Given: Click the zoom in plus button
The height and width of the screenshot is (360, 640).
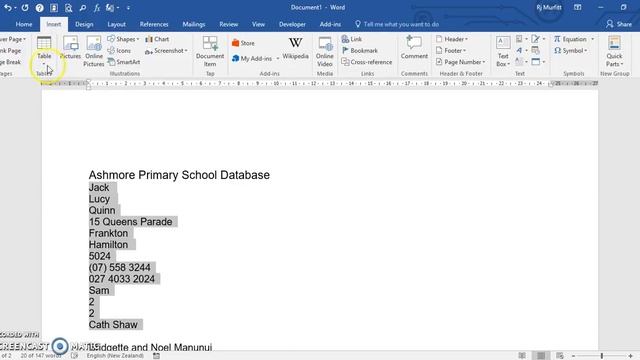Looking at the screenshot, I should click(631, 356).
